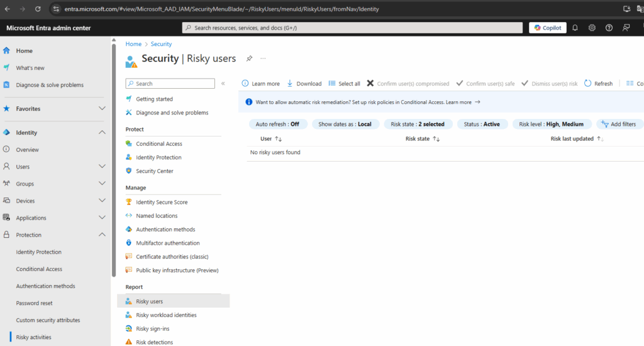644x346 pixels.
Task: Click the Favorites star icon
Action: 6,108
